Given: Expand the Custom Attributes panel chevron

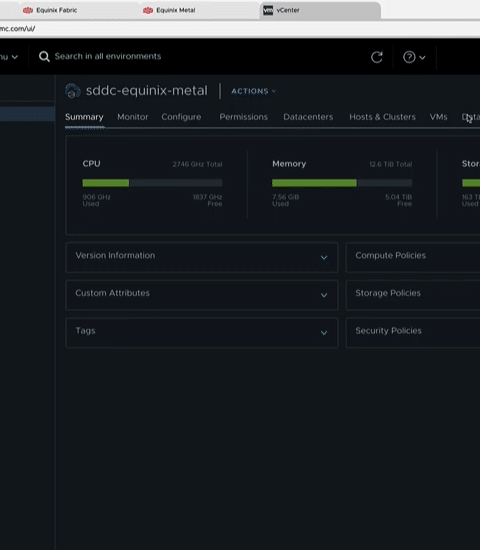Looking at the screenshot, I should 324,295.
